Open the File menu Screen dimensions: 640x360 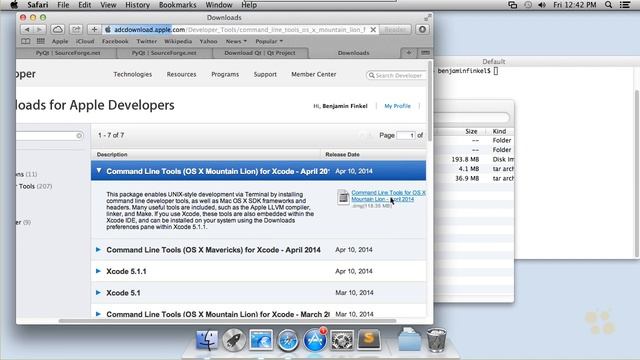click(63, 5)
